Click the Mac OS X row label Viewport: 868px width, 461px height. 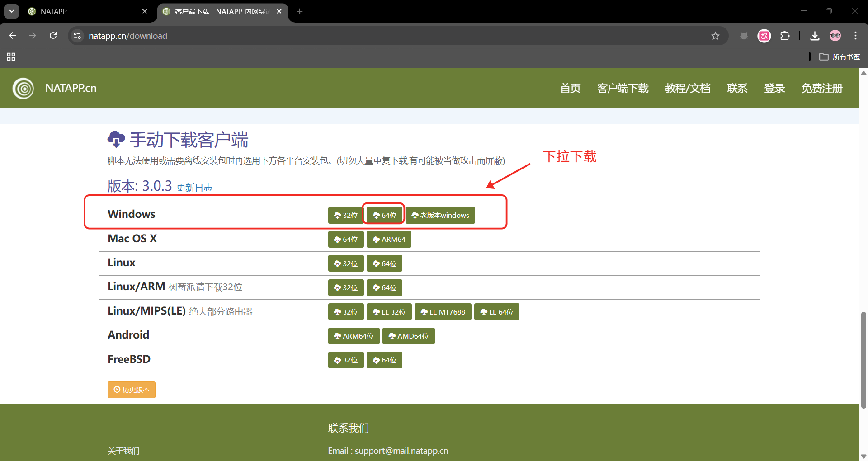(132, 238)
